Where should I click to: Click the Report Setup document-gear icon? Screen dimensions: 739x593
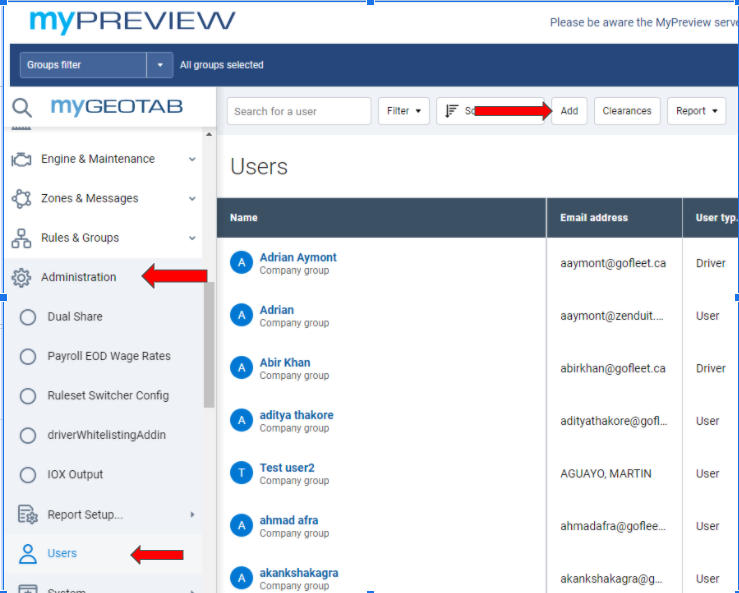pyautogui.click(x=27, y=514)
